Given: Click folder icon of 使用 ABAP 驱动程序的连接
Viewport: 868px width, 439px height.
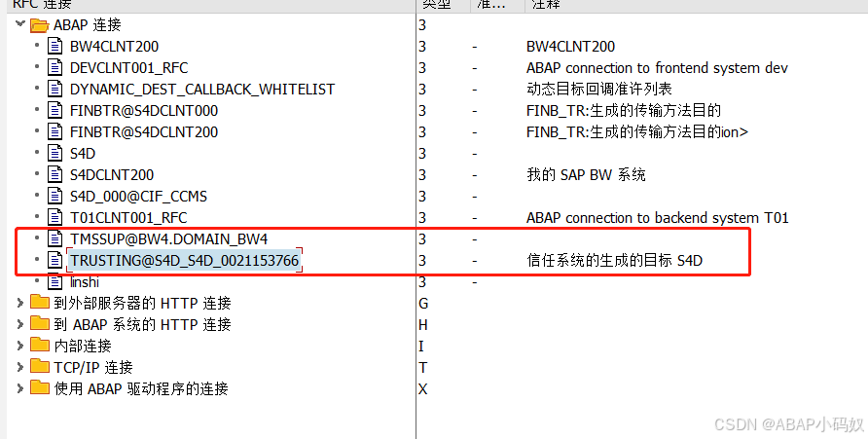Looking at the screenshot, I should pyautogui.click(x=39, y=387).
